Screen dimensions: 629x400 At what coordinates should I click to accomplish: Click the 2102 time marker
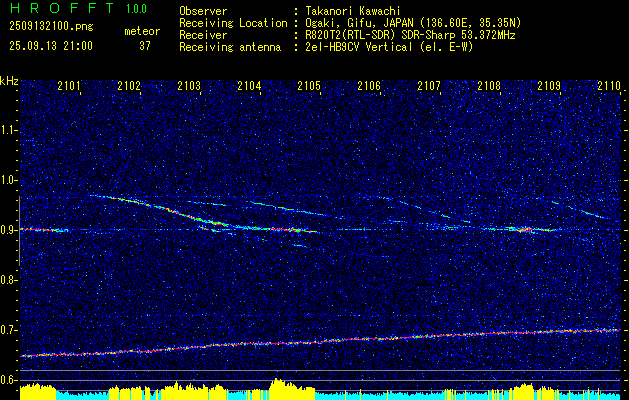pyautogui.click(x=129, y=85)
